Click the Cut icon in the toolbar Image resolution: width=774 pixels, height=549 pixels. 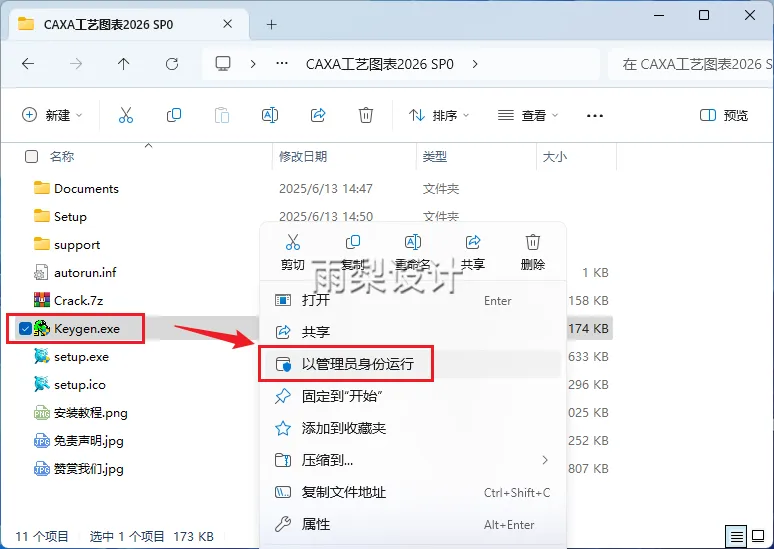(125, 116)
